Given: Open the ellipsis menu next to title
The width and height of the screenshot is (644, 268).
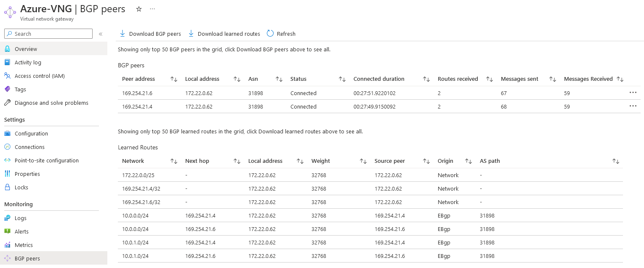Looking at the screenshot, I should click(x=152, y=9).
